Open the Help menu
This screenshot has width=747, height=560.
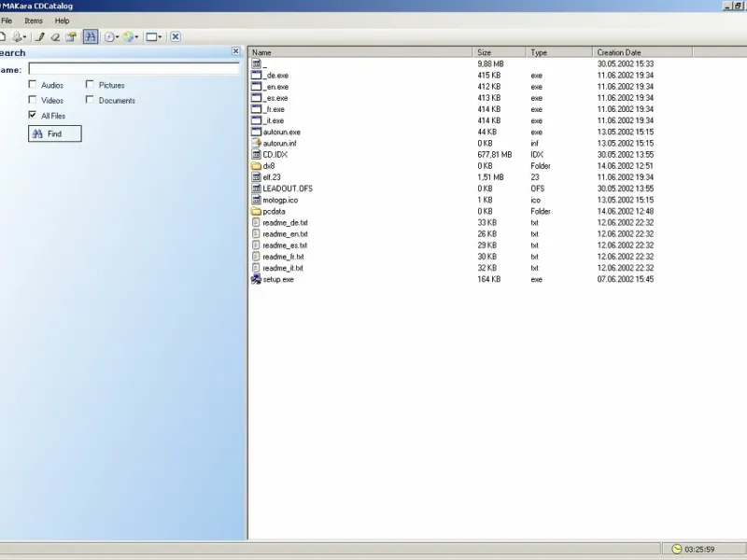(62, 21)
